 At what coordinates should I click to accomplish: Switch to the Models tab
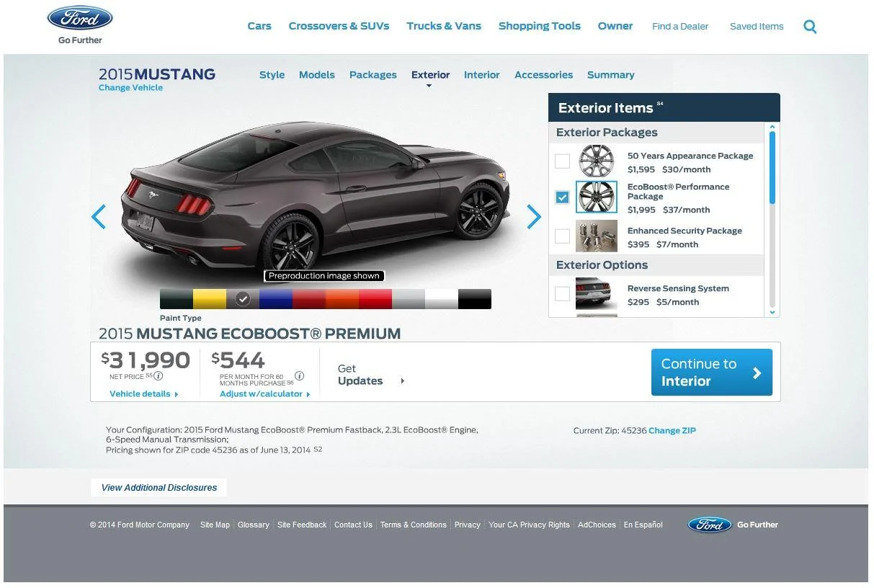click(317, 75)
